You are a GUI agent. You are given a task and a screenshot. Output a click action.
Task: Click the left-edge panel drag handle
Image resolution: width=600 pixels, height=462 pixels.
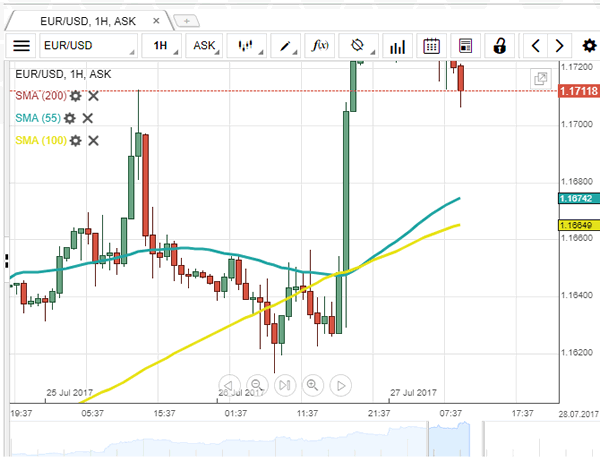point(7,261)
